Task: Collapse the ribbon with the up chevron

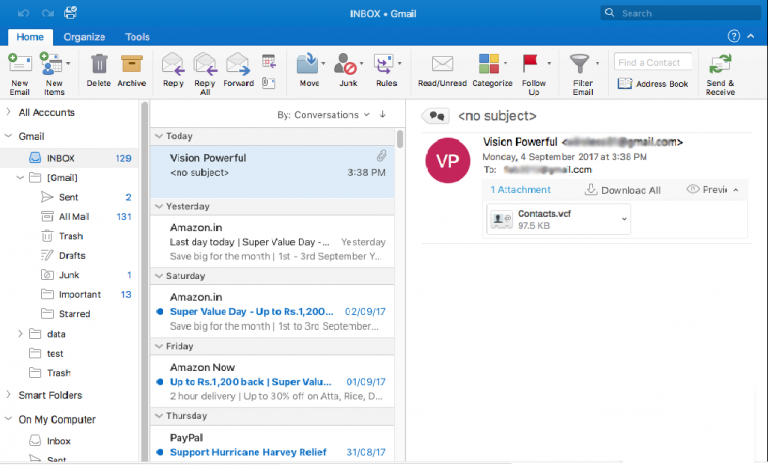Action: 750,36
